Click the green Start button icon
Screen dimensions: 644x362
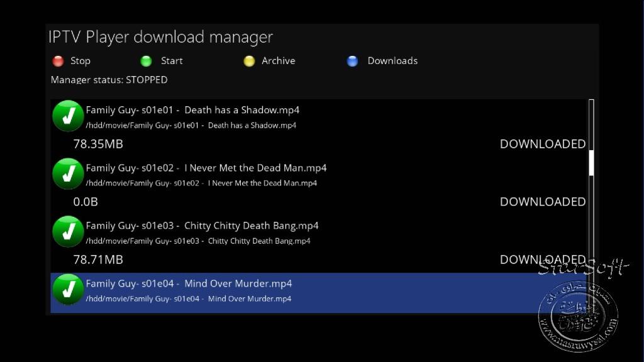(x=146, y=61)
